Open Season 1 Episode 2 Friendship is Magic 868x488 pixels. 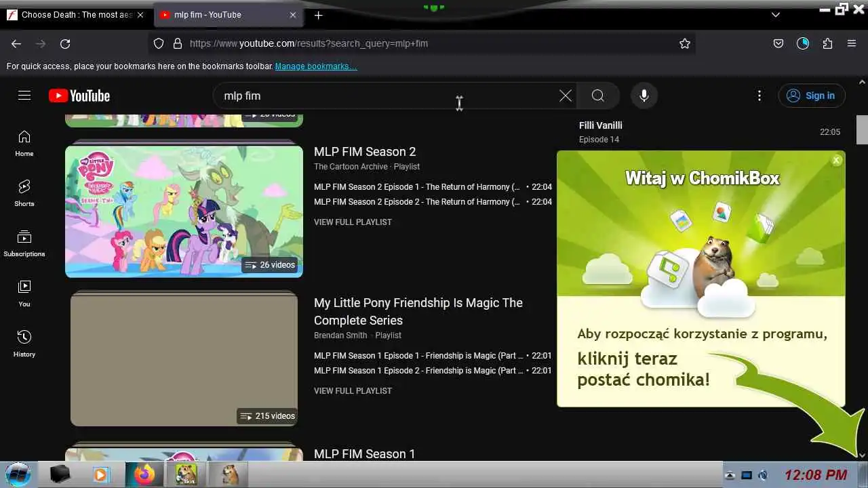coord(433,371)
